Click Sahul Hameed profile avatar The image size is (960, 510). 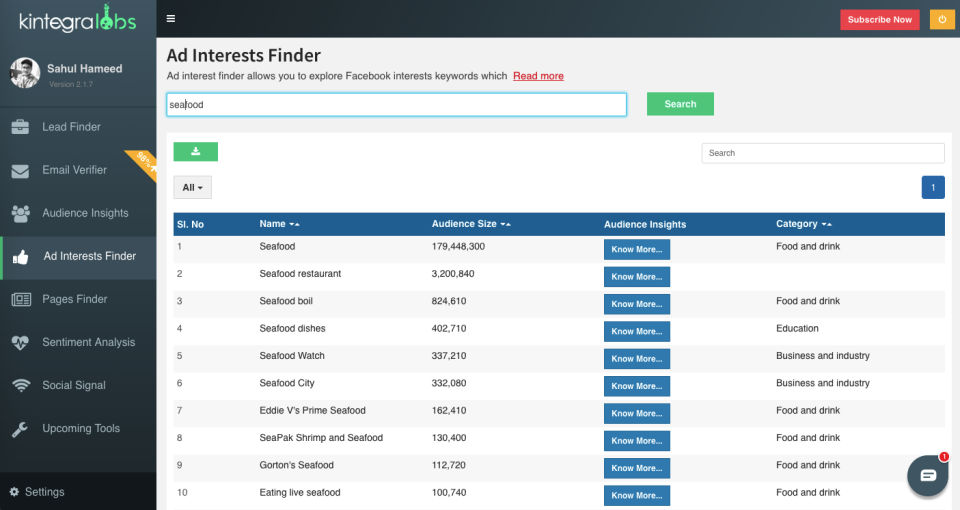[25, 73]
